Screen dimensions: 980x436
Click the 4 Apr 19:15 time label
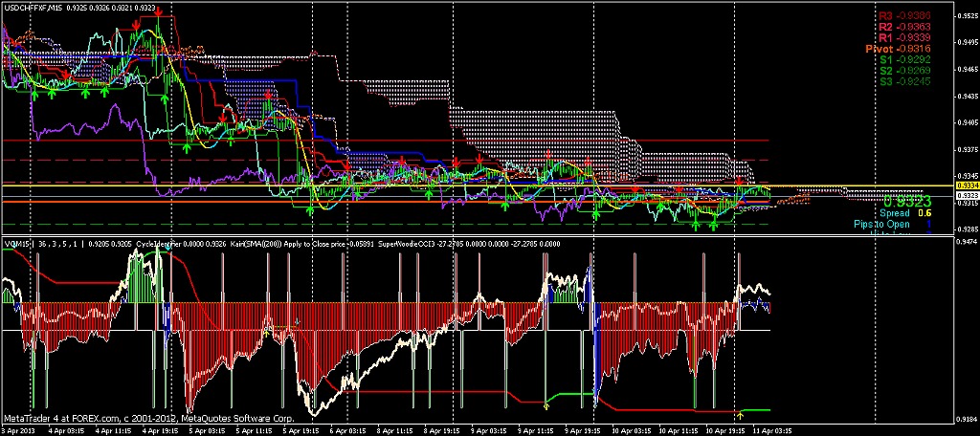tap(161, 430)
